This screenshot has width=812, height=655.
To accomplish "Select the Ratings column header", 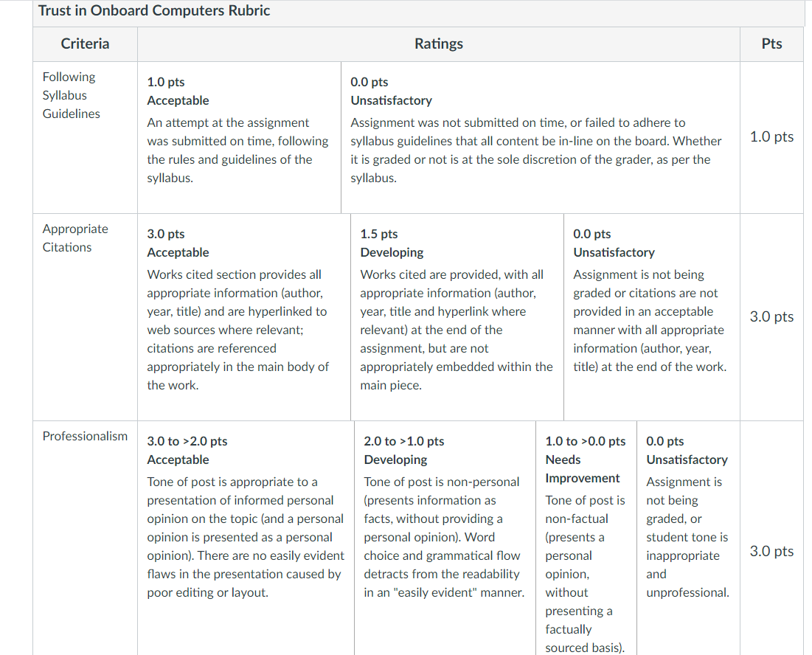I will point(439,44).
